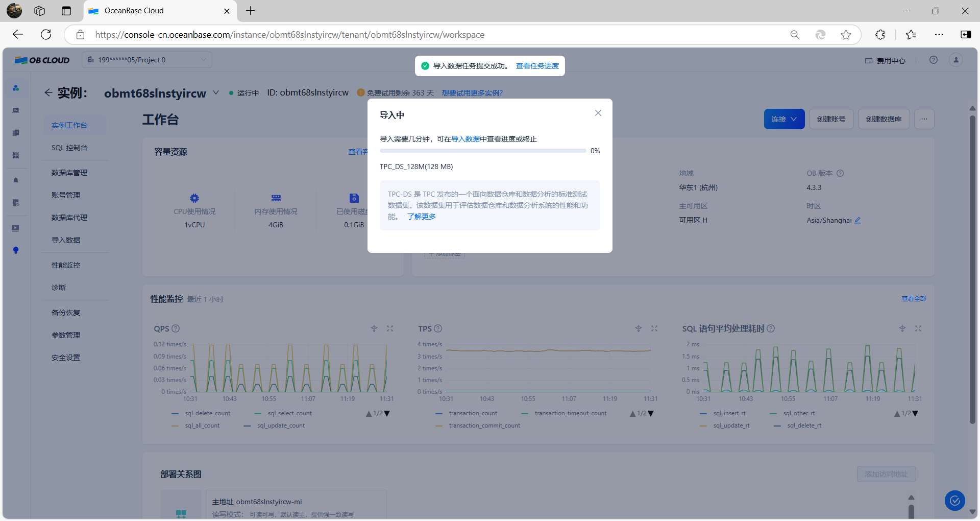Click the QPS chart drill-down icon

point(374,328)
